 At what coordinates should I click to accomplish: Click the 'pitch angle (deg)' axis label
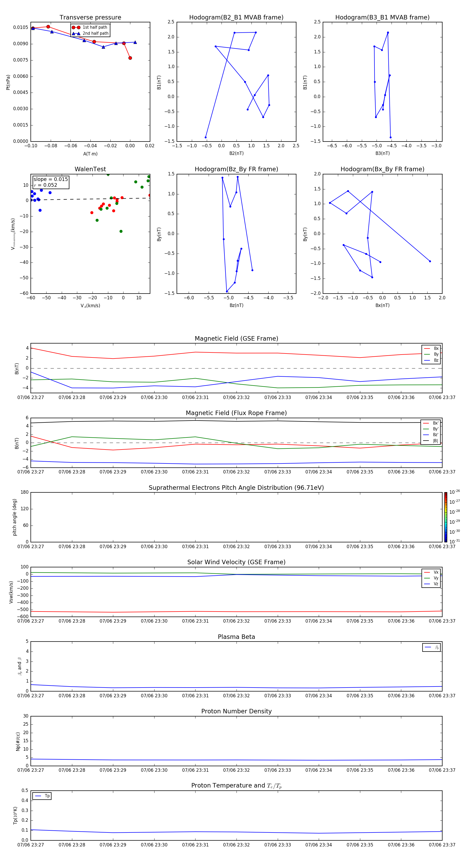pyautogui.click(x=14, y=517)
